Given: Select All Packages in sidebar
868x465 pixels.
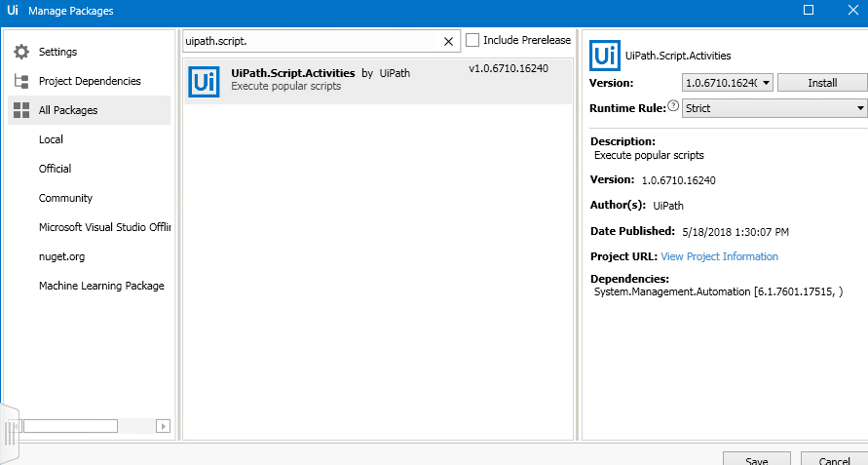Looking at the screenshot, I should 89,110.
